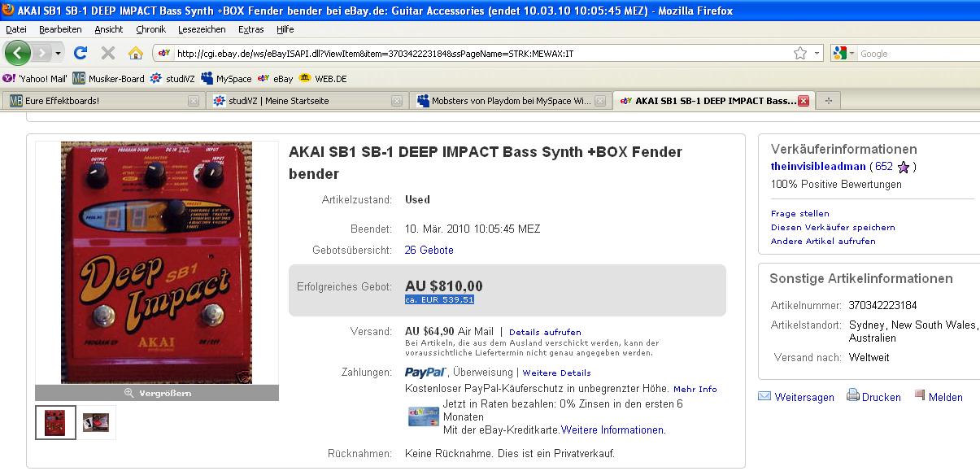980x471 pixels.
Task: Click the Melden flag icon
Action: click(x=920, y=395)
